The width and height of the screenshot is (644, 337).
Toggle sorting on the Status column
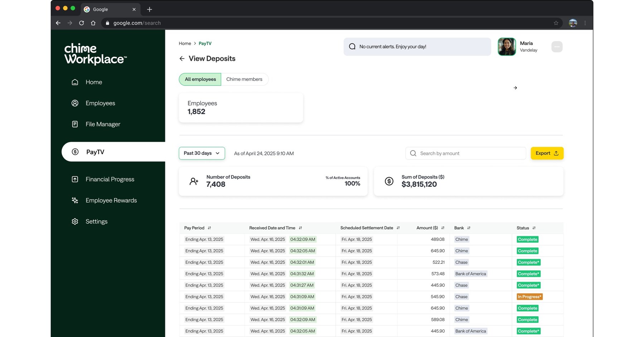534,228
